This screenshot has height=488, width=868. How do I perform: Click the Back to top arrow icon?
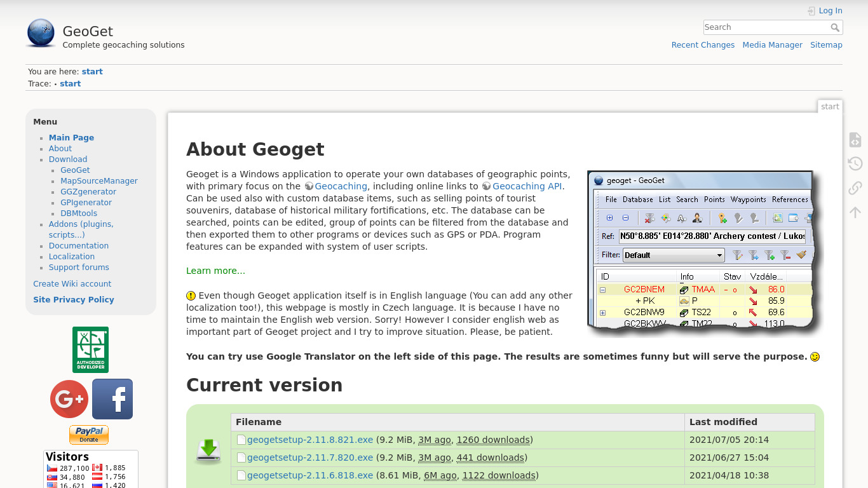coord(855,212)
